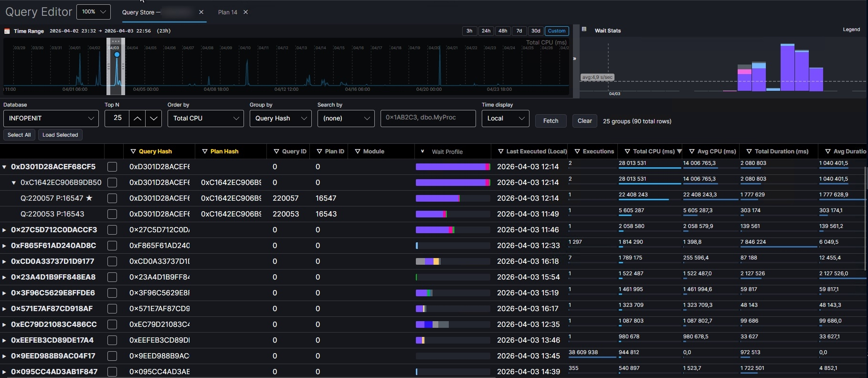Expand the 0x27C5D712C0DACCF3 group
Image resolution: width=868 pixels, height=378 pixels.
[4, 230]
